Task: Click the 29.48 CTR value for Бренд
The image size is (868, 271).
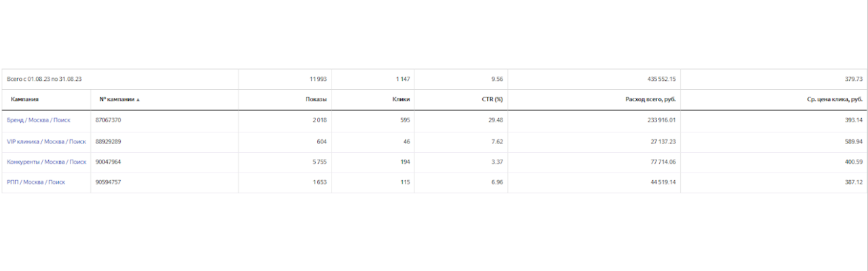Action: tap(497, 120)
